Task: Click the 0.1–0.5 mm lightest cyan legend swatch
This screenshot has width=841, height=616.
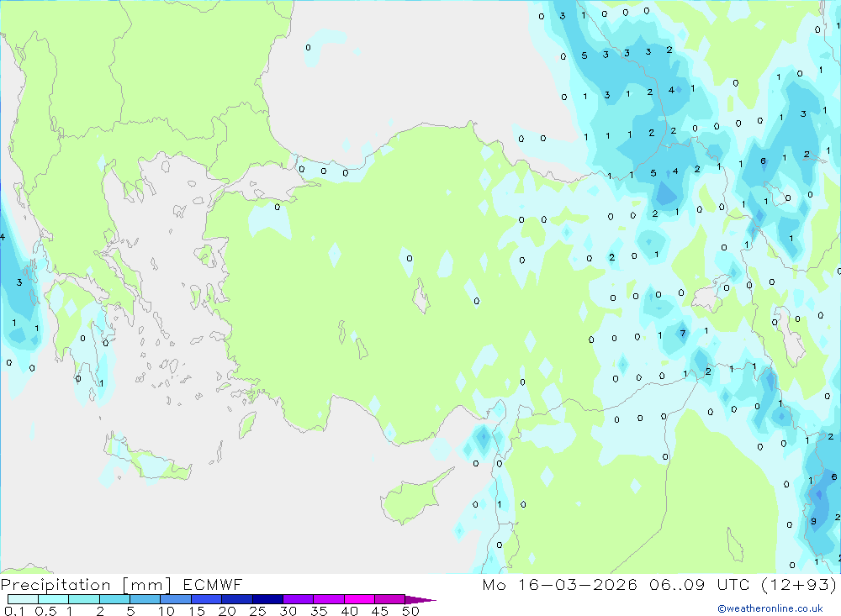Action: pos(23,599)
